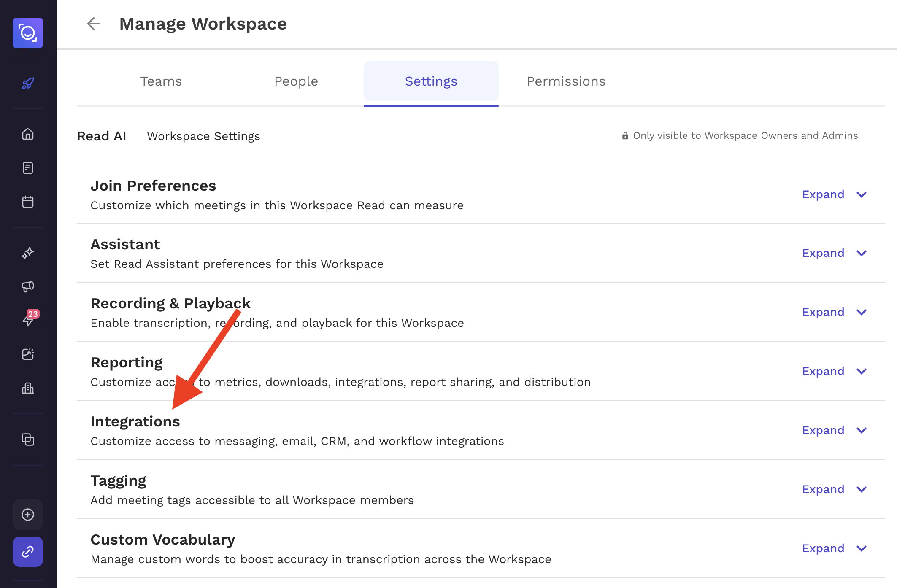Click the Integrations heading
Screen dimensions: 897x588
[x=135, y=422]
